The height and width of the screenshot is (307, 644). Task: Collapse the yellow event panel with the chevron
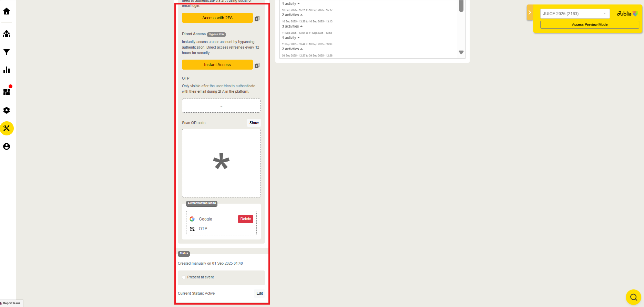click(530, 12)
